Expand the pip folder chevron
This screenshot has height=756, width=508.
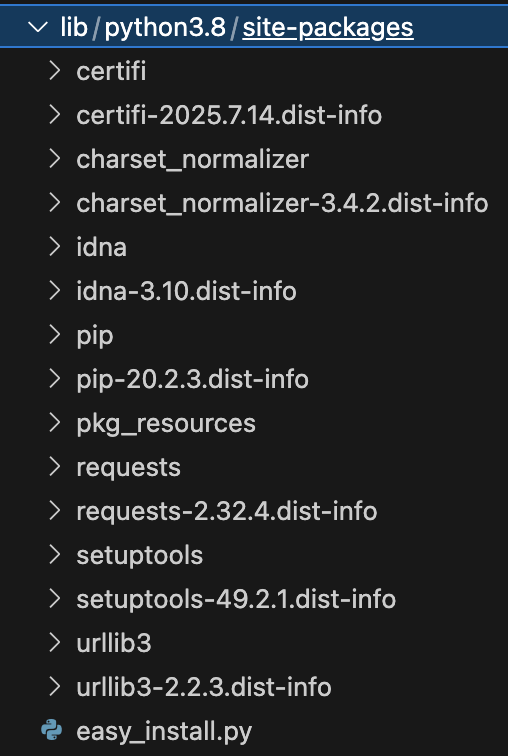pyautogui.click(x=55, y=335)
